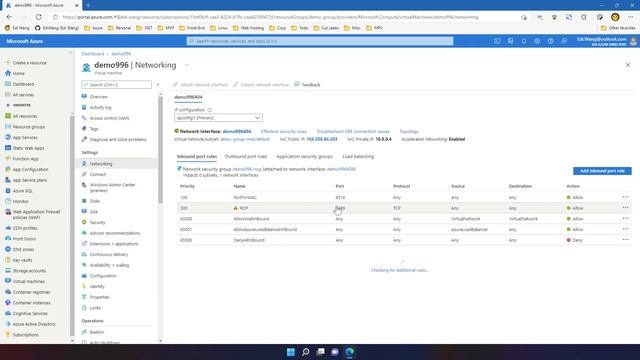Open portal settings gear icon

tap(537, 41)
